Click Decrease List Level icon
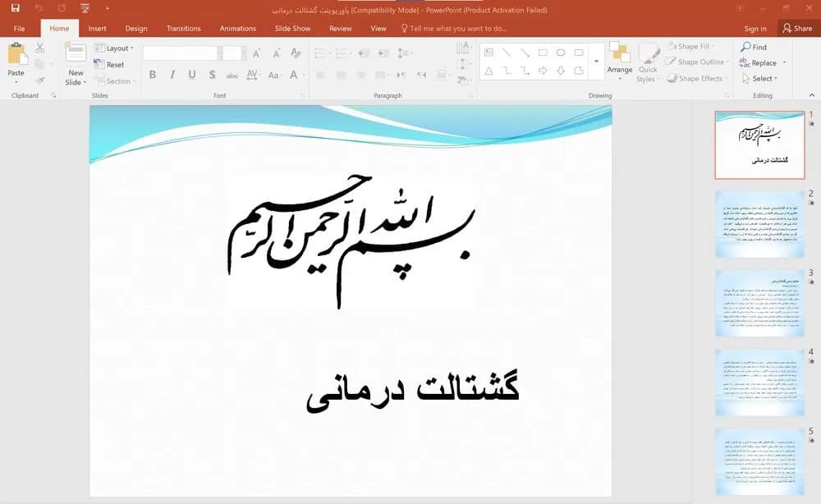The image size is (821, 504). click(x=364, y=53)
